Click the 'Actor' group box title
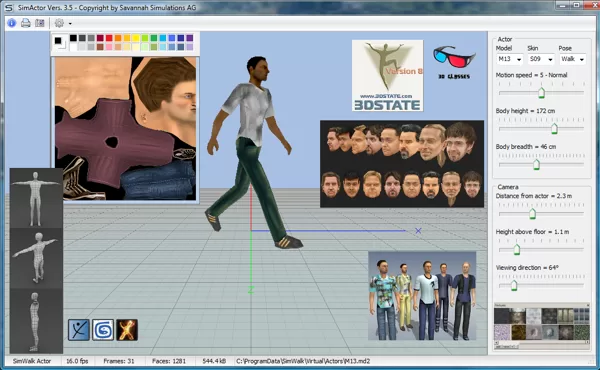This screenshot has width=600, height=370. click(505, 39)
